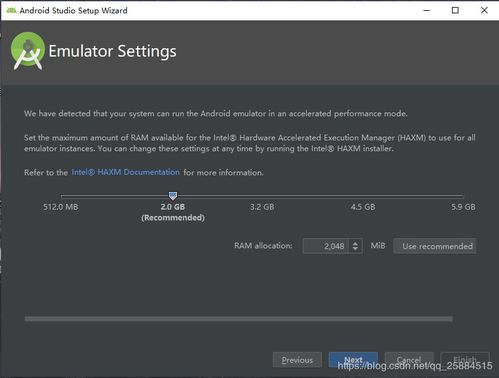Close the Setup Wizard window

(x=484, y=10)
